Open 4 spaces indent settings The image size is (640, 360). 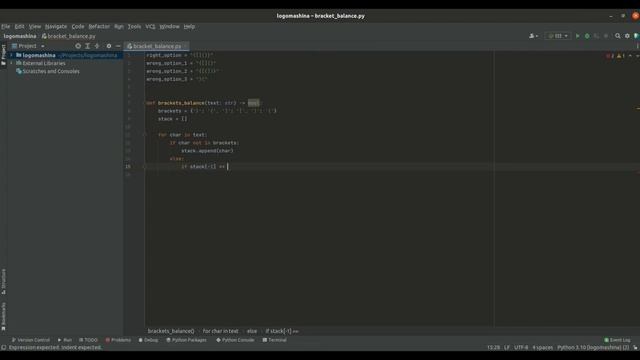(542, 348)
